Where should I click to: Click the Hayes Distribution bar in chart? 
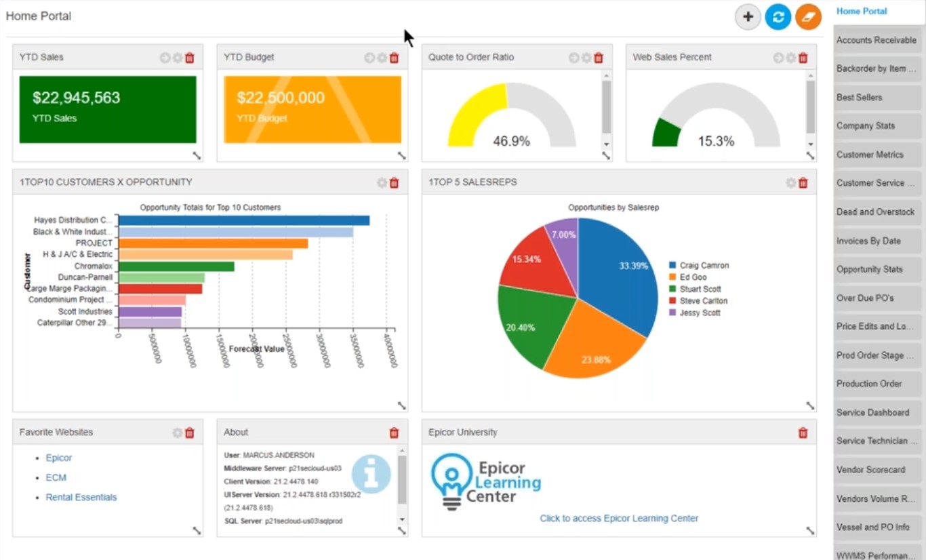[x=244, y=220]
